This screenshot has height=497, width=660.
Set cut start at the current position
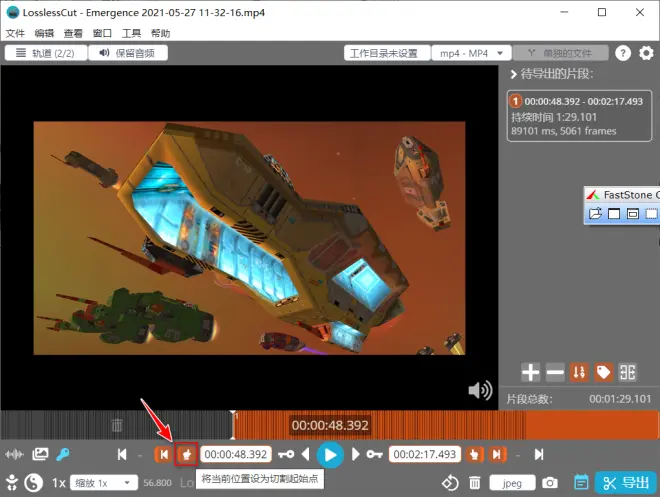tap(186, 454)
